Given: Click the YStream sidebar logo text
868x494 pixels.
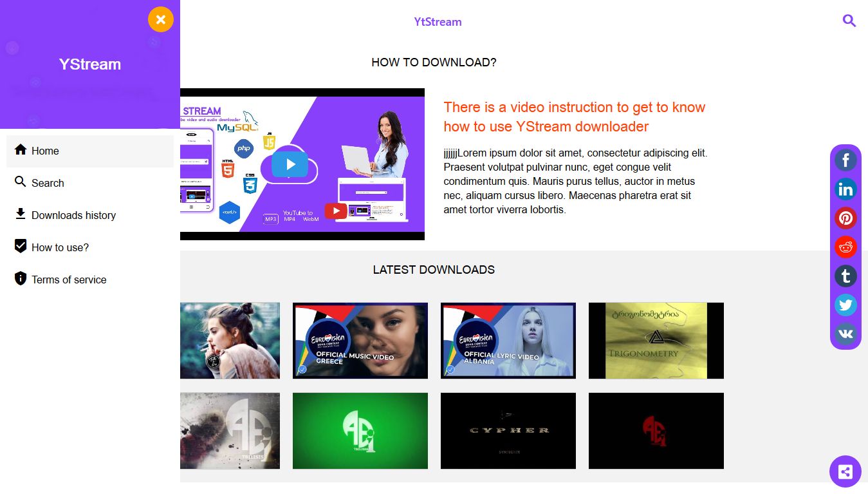Looking at the screenshot, I should pyautogui.click(x=90, y=64).
